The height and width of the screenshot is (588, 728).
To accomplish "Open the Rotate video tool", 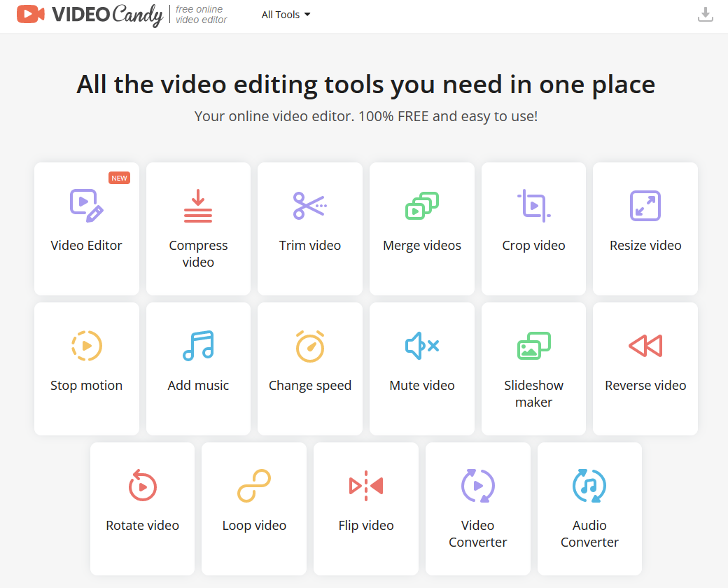I will click(142, 508).
